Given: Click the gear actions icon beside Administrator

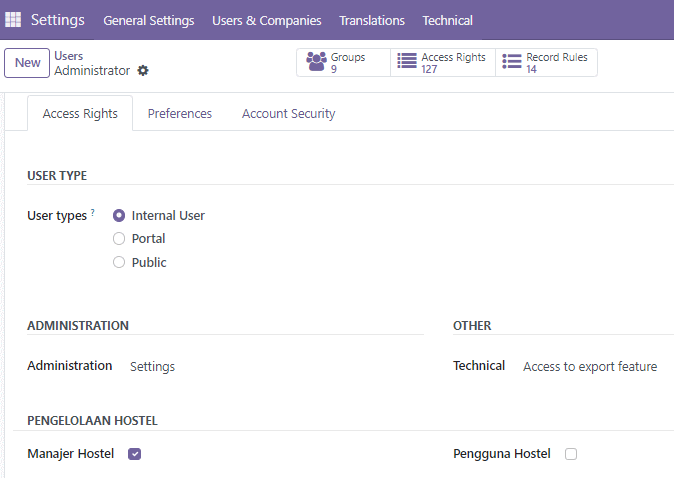Looking at the screenshot, I should click(143, 70).
